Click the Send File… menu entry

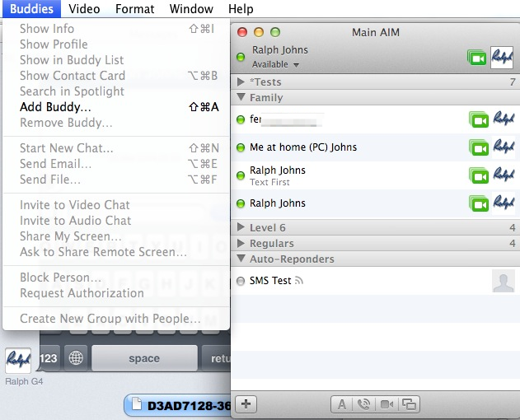tap(116, 180)
